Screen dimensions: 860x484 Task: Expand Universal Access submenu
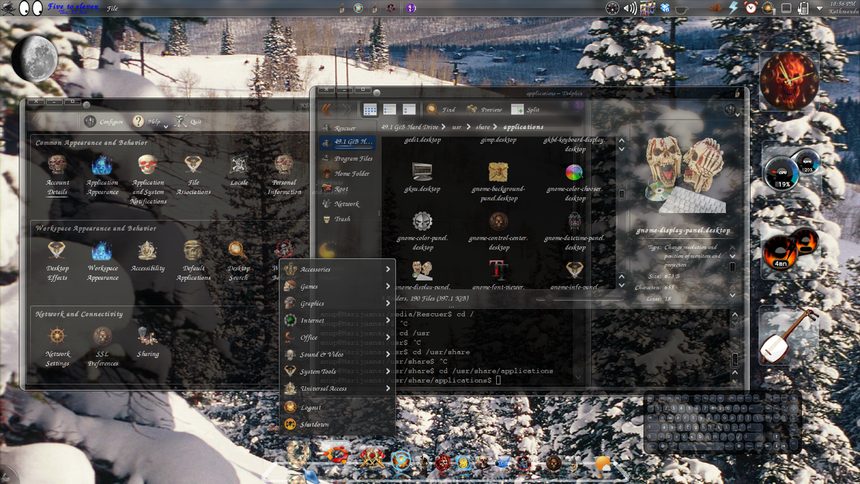pyautogui.click(x=337, y=388)
